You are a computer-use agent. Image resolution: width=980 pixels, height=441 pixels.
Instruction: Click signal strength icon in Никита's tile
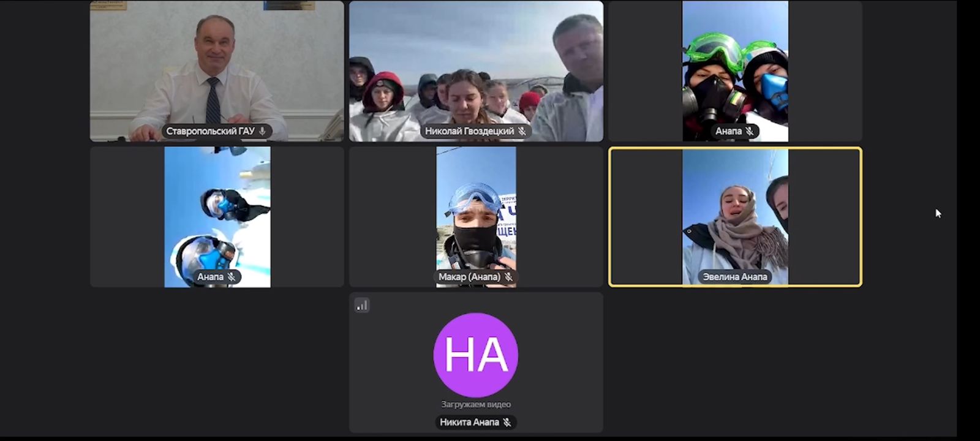coord(362,305)
